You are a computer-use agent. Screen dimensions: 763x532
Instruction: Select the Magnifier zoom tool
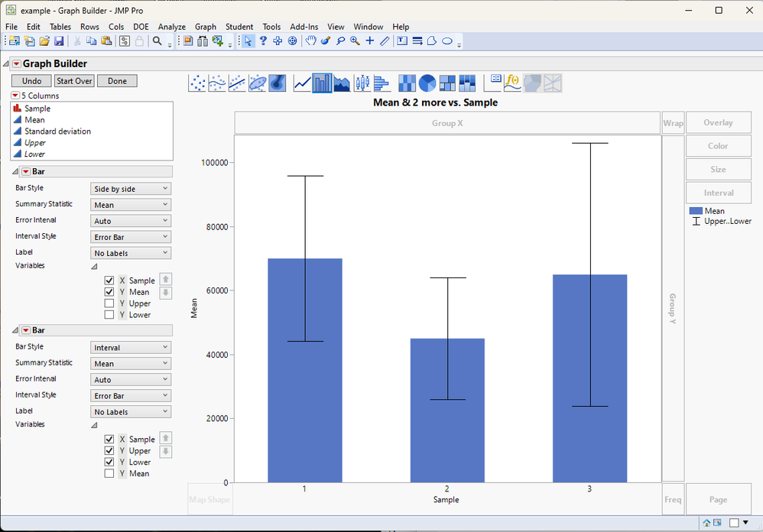[x=356, y=41]
